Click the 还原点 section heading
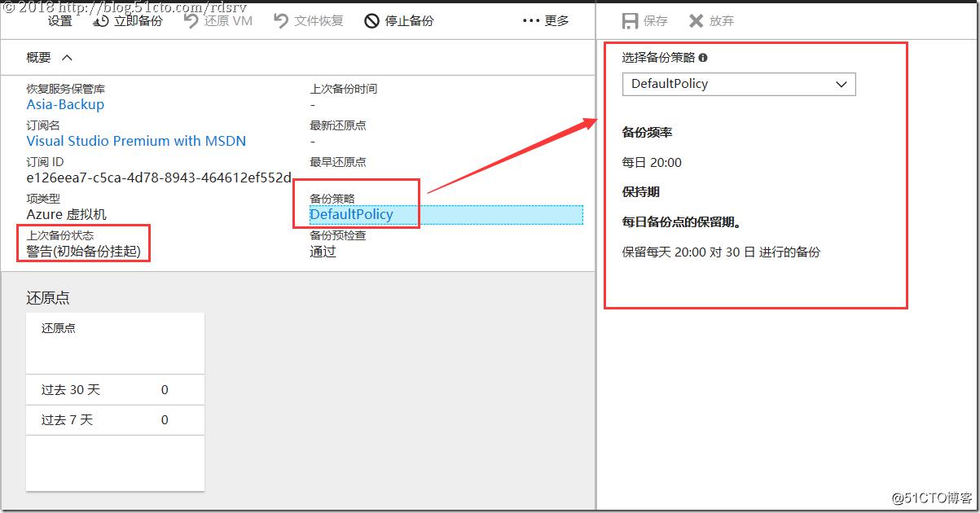980x513 pixels. (48, 298)
